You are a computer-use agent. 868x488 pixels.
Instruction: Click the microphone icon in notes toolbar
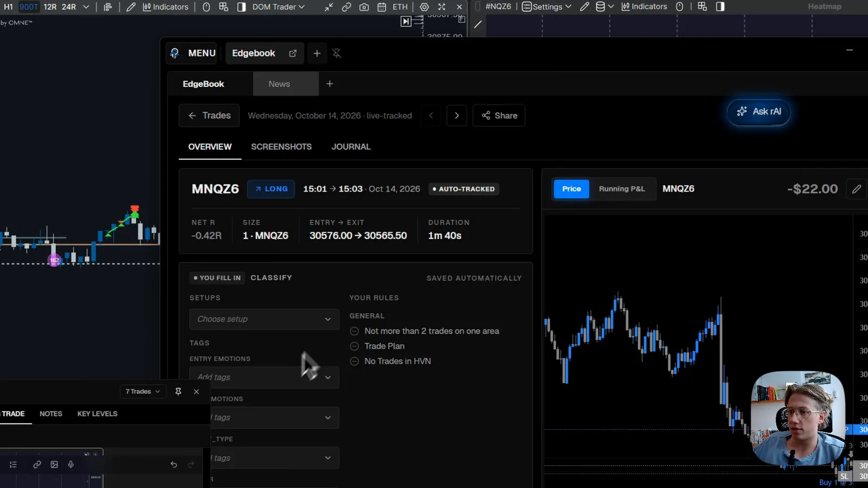[71, 465]
